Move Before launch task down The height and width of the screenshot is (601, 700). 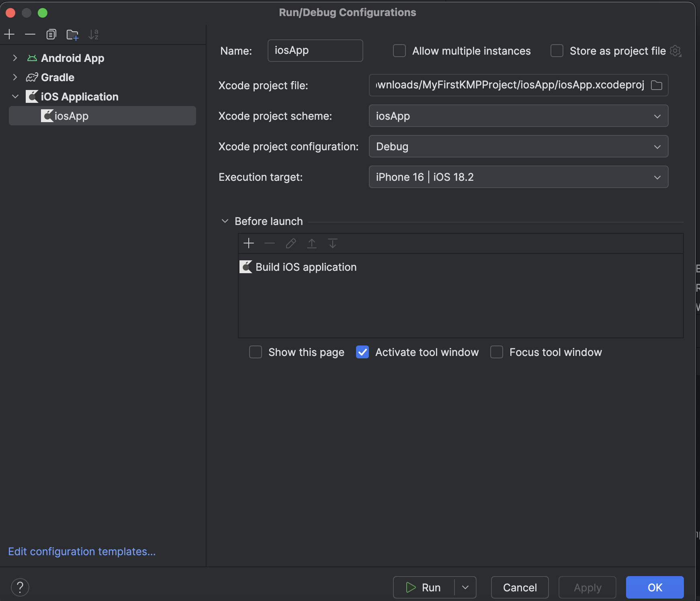click(x=333, y=243)
